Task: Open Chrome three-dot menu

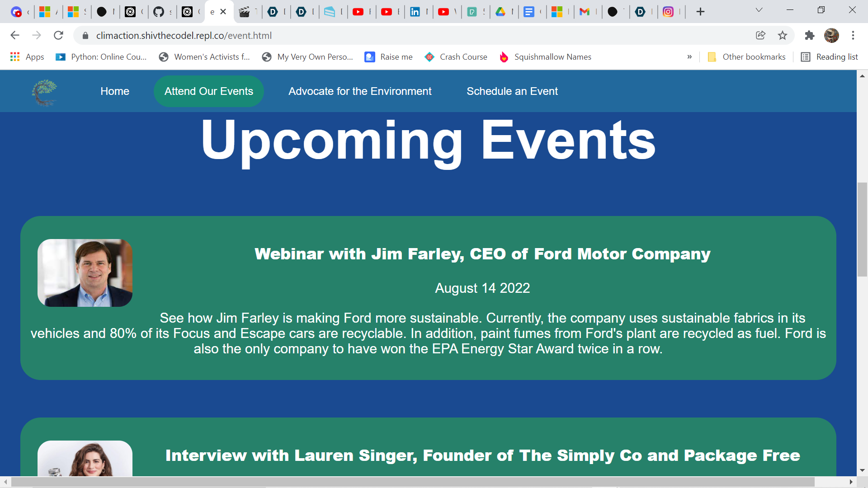Action: point(853,35)
